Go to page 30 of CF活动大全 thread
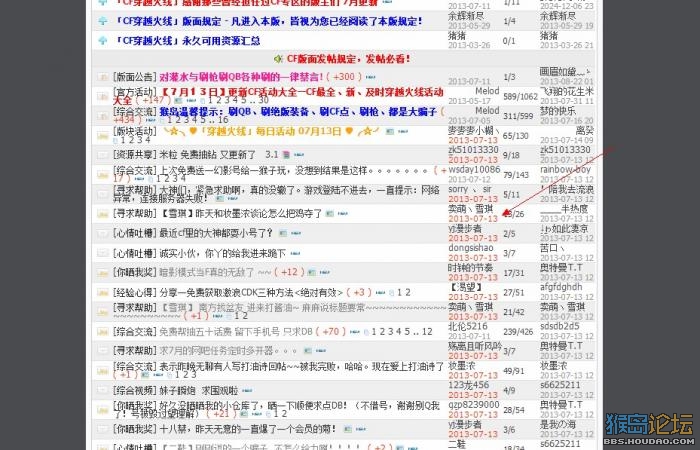Viewport: 700px width, 450px height. (x=263, y=100)
